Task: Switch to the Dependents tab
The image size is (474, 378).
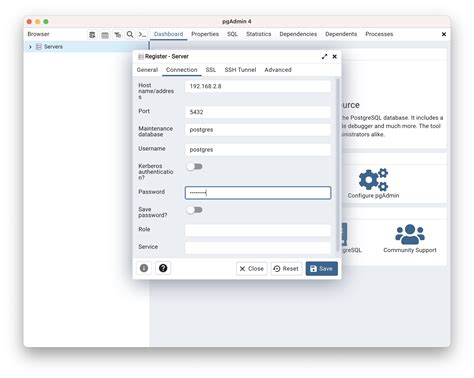Action: pos(341,34)
